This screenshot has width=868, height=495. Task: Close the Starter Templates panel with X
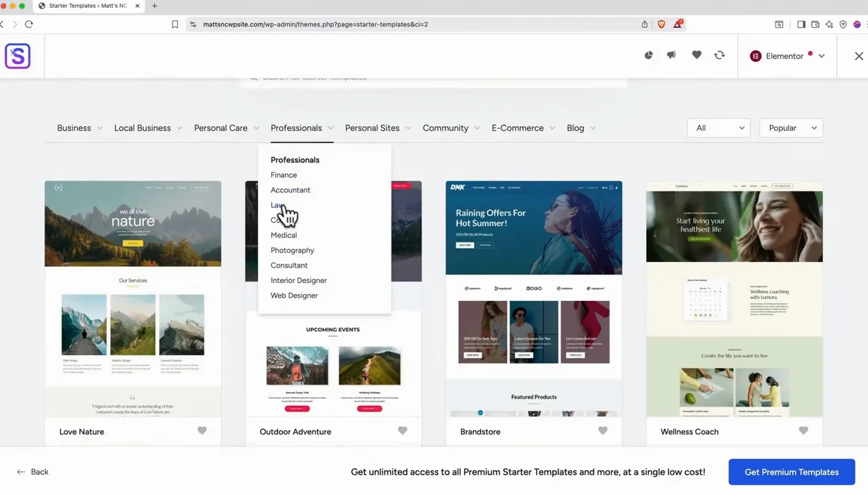point(858,56)
